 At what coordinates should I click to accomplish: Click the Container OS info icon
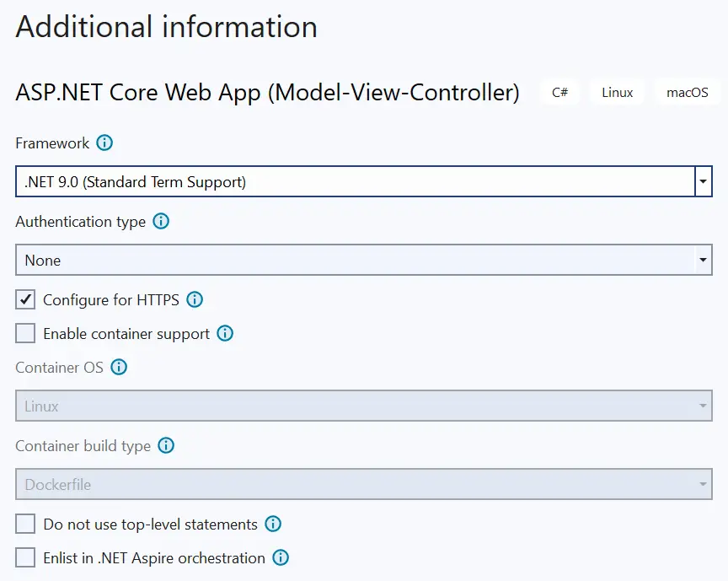point(119,367)
